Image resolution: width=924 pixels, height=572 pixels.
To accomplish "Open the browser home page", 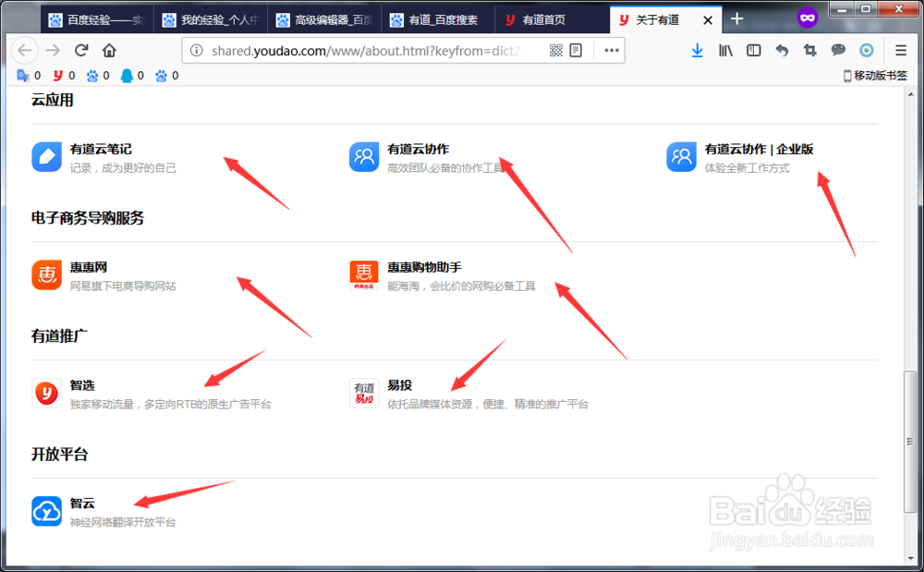I will (109, 51).
